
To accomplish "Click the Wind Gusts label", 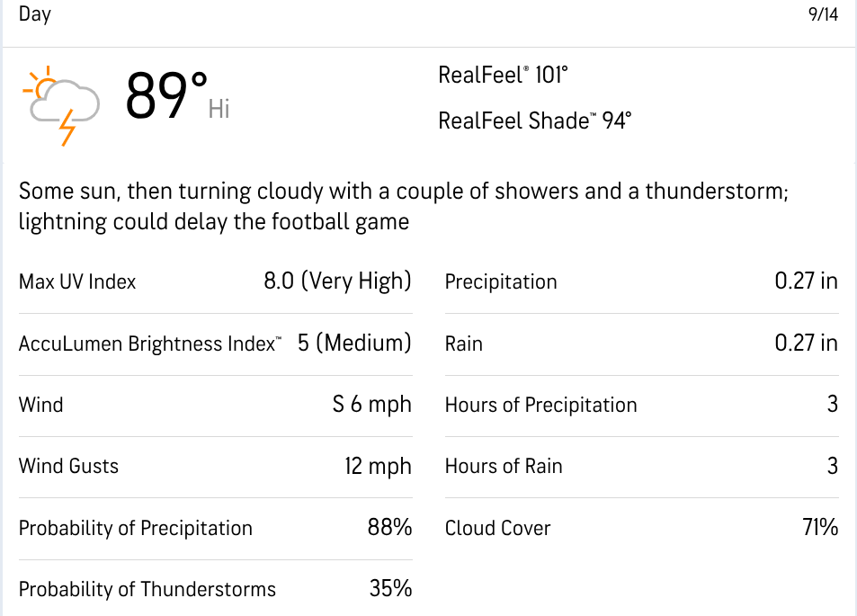I will (68, 466).
